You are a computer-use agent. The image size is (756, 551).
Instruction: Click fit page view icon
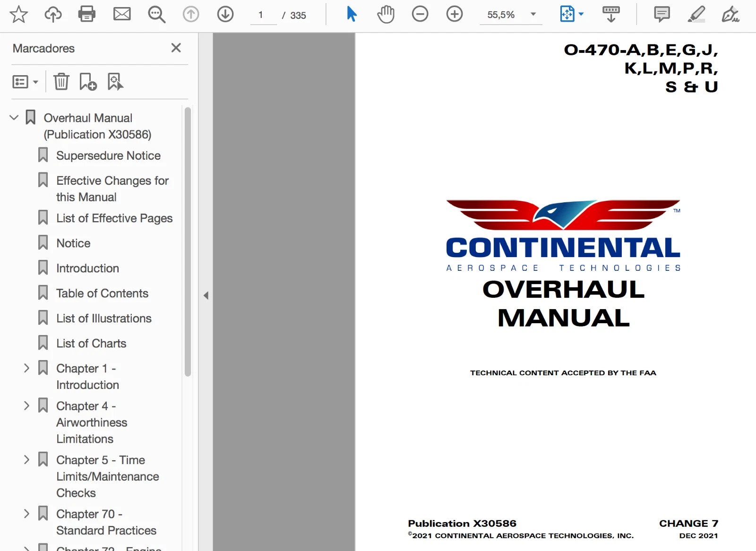coord(567,14)
